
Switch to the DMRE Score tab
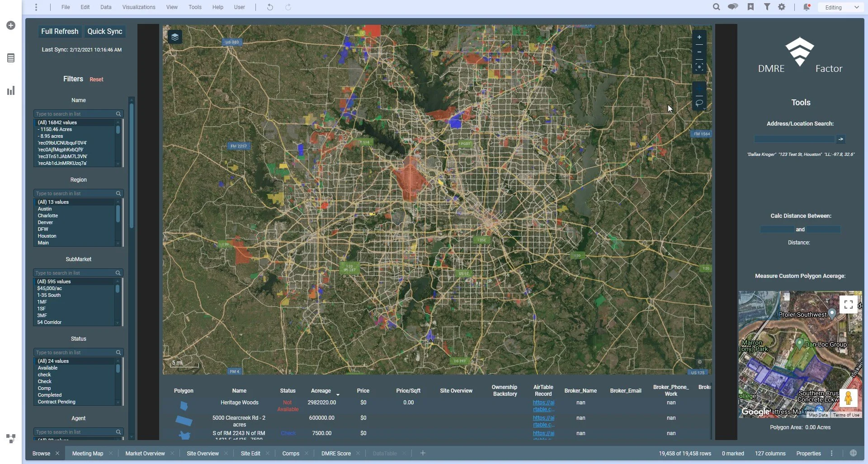click(336, 453)
